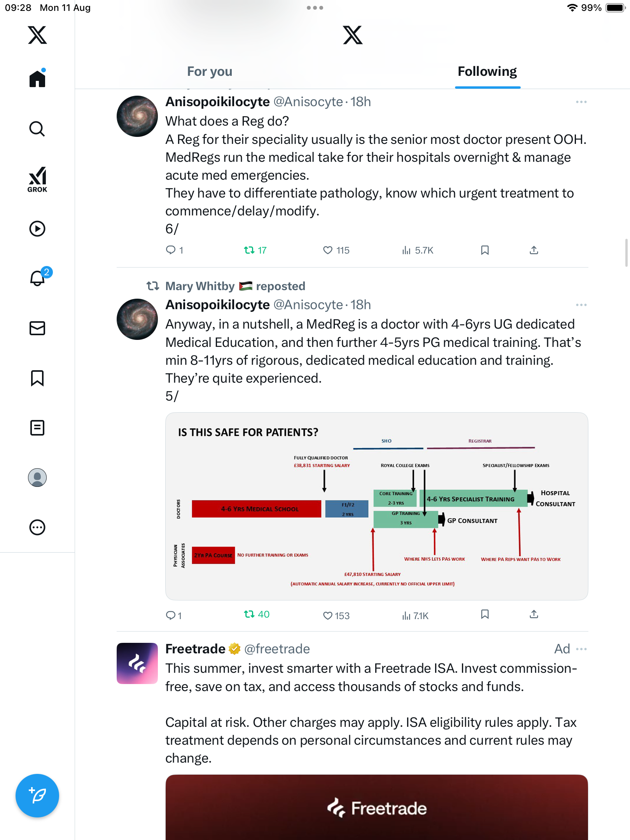Open more options for Freetrade ad
630x840 pixels.
(581, 649)
